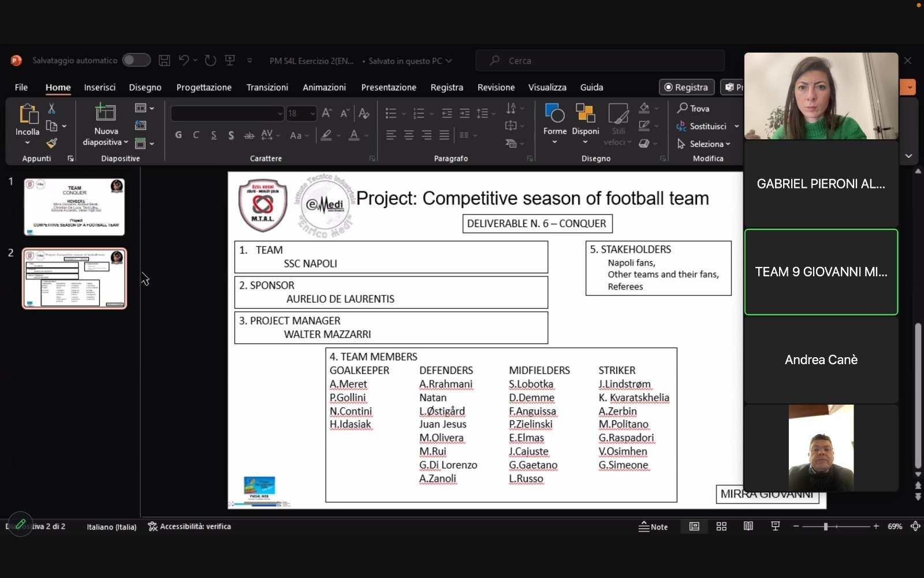Open the font size 18 dropdown
Image resolution: width=924 pixels, height=578 pixels.
pos(301,113)
